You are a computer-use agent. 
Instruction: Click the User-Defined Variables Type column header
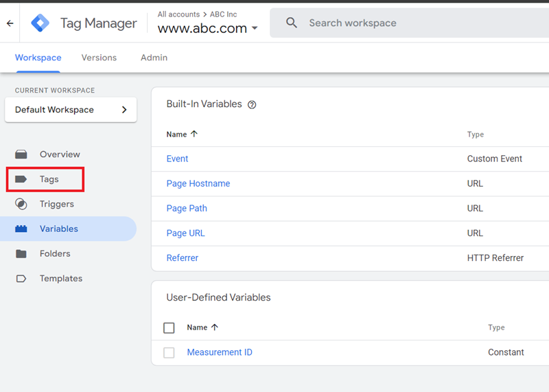click(x=496, y=327)
